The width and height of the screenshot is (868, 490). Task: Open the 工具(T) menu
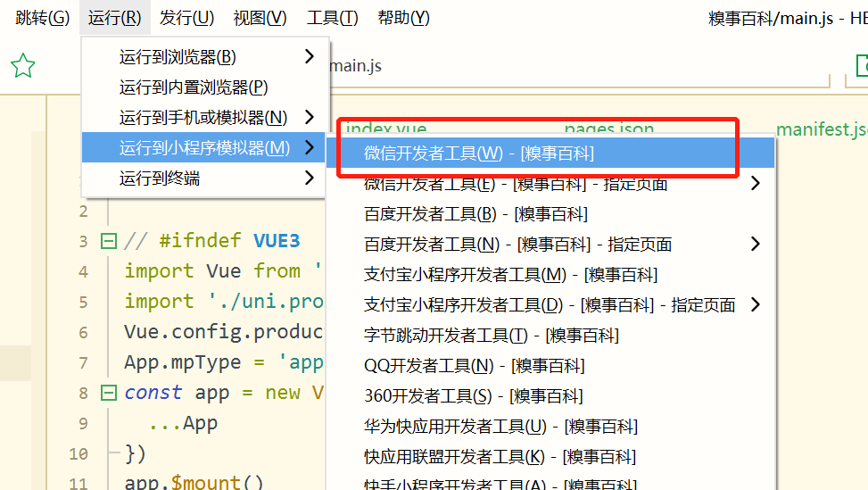coord(332,18)
